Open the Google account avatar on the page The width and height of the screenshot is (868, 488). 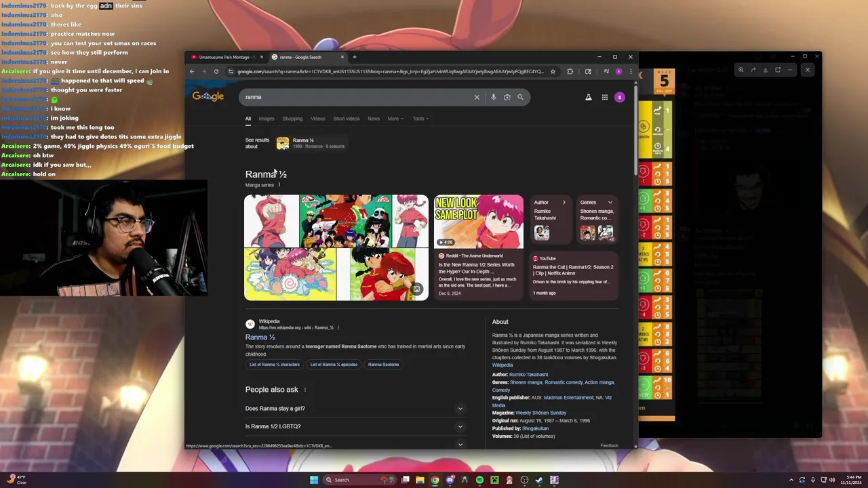[x=619, y=97]
